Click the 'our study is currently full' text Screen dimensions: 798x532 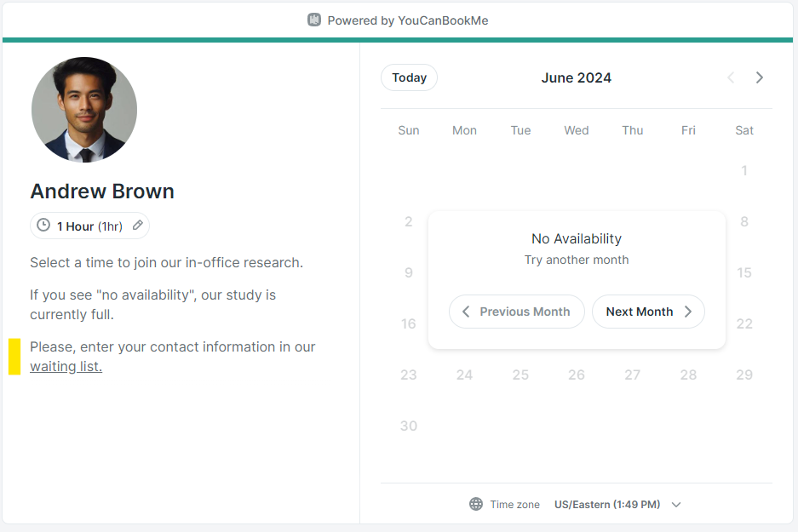152,305
